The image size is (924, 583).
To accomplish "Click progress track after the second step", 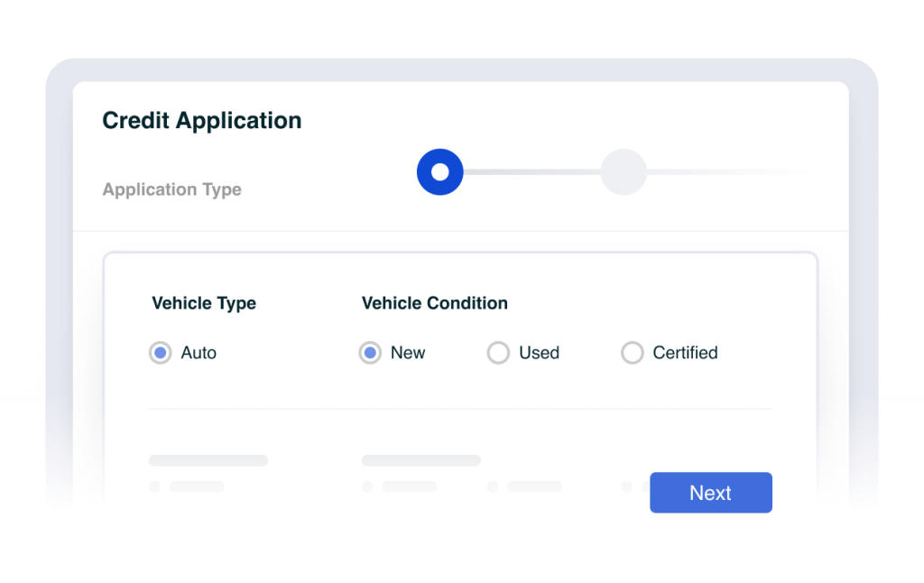I will pyautogui.click(x=722, y=171).
